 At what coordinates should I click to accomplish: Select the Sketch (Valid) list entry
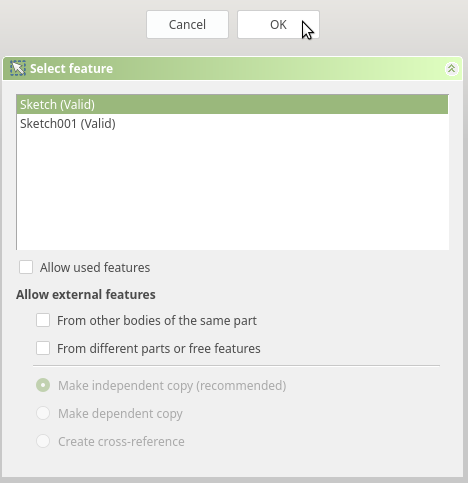click(232, 105)
